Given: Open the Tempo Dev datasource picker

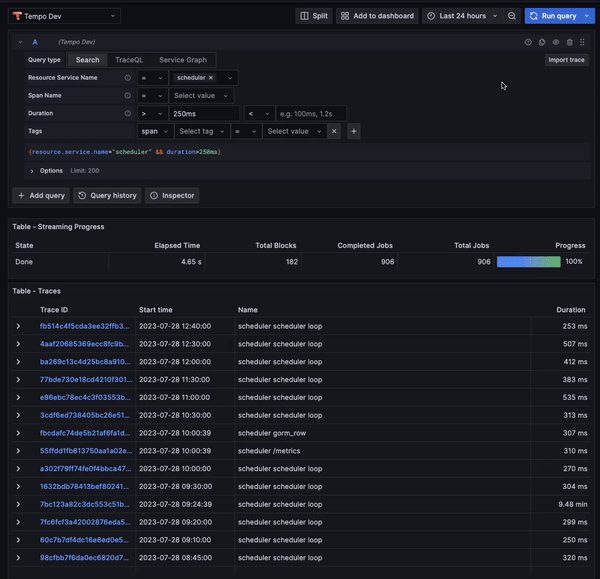Looking at the screenshot, I should pyautogui.click(x=64, y=16).
